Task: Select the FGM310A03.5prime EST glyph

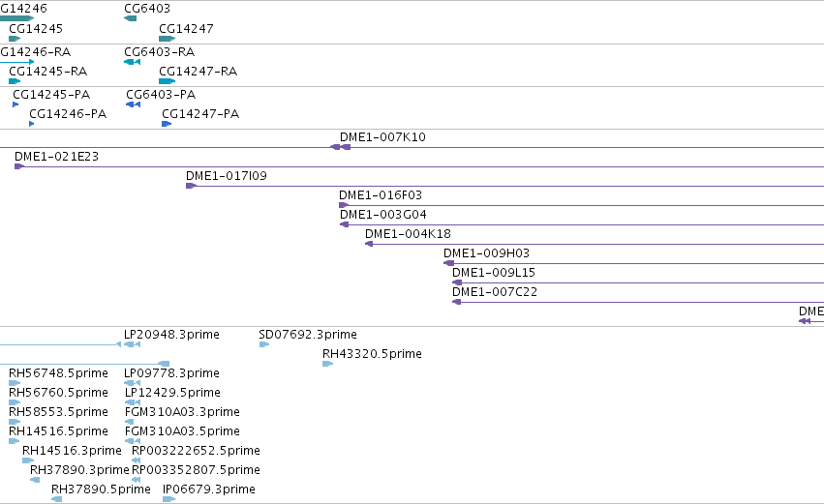Action: pos(133,441)
